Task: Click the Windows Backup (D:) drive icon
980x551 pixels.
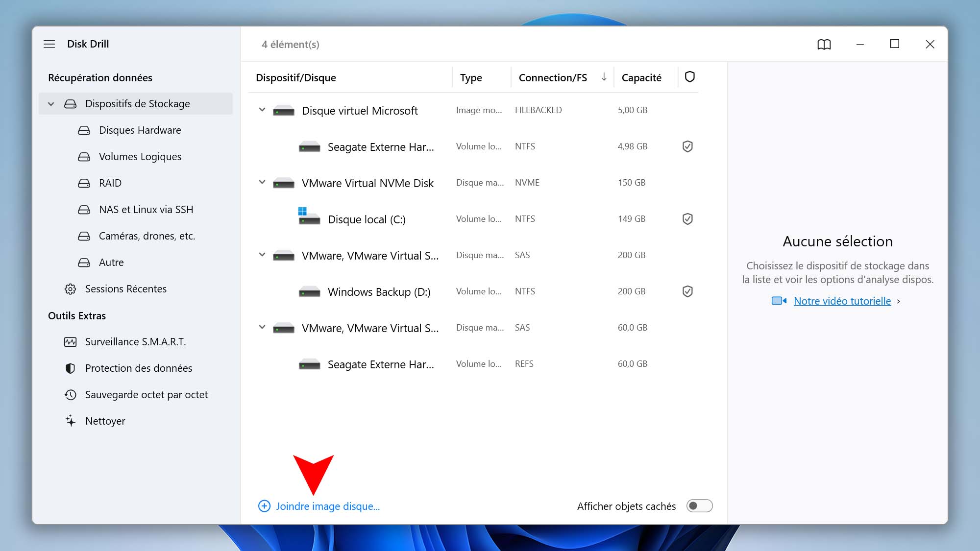Action: (309, 292)
